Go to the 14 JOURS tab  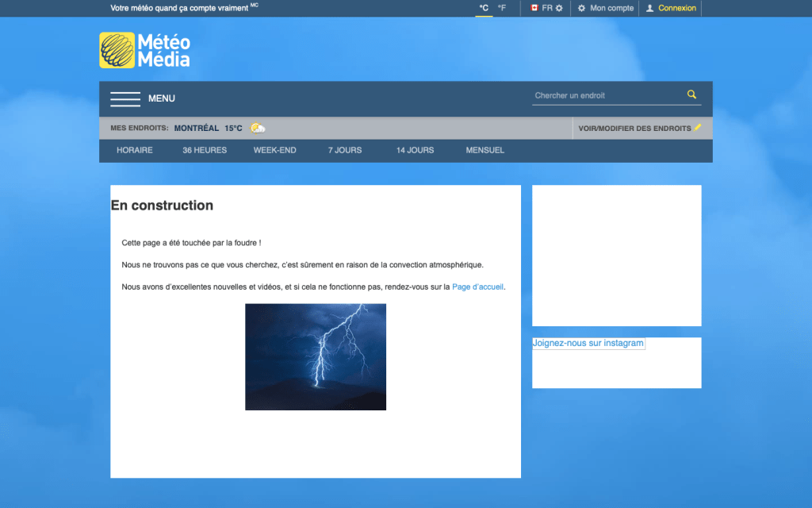click(416, 150)
